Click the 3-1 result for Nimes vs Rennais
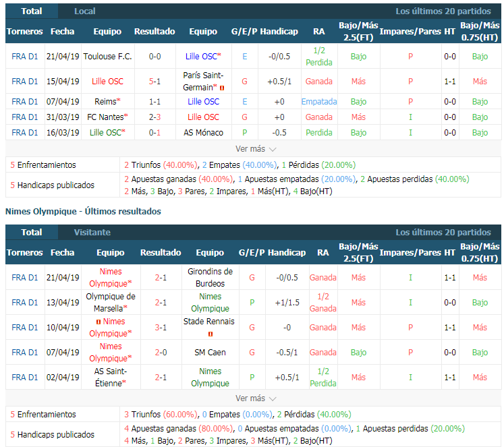504x447 pixels. pos(161,328)
